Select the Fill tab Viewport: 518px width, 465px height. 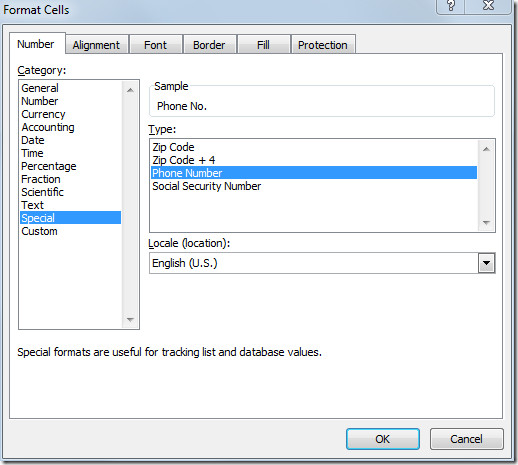[x=263, y=45]
